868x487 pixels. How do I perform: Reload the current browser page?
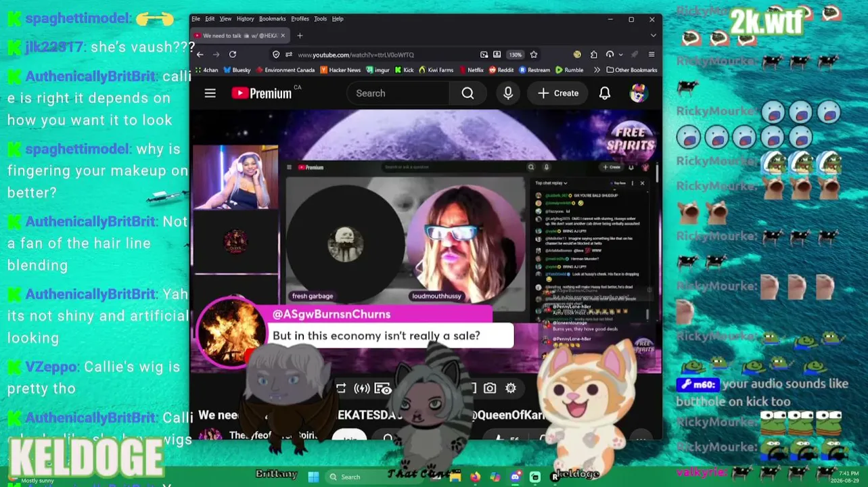233,55
